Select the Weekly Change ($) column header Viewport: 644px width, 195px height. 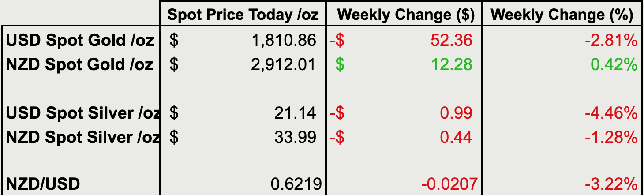pyautogui.click(x=405, y=15)
